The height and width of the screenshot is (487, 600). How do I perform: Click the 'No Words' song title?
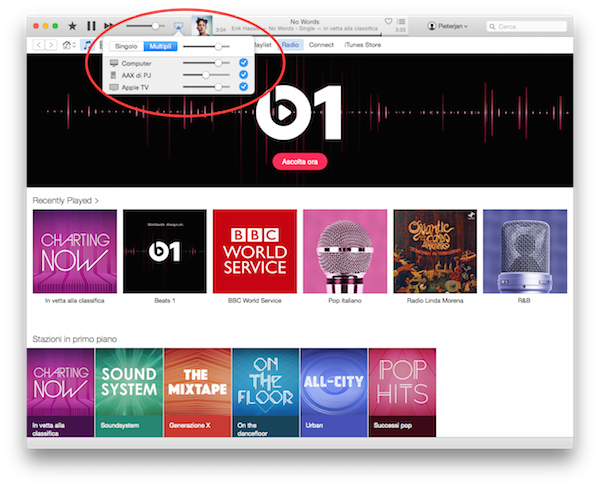coord(305,22)
